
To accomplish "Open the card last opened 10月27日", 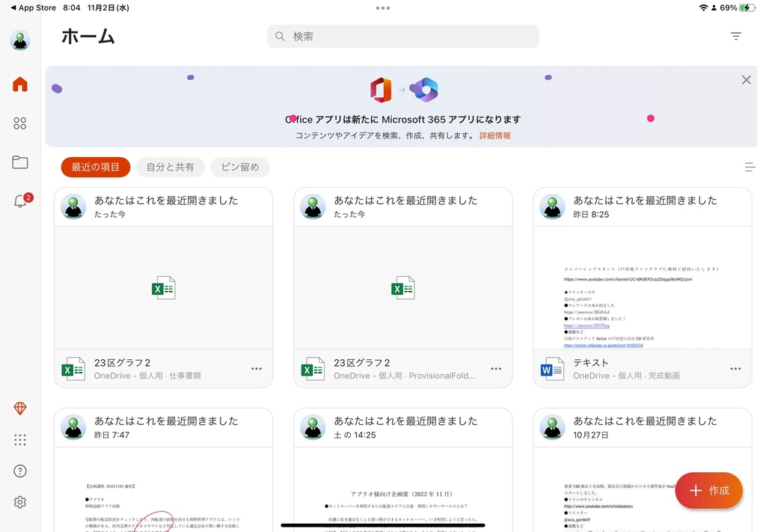I will click(643, 470).
